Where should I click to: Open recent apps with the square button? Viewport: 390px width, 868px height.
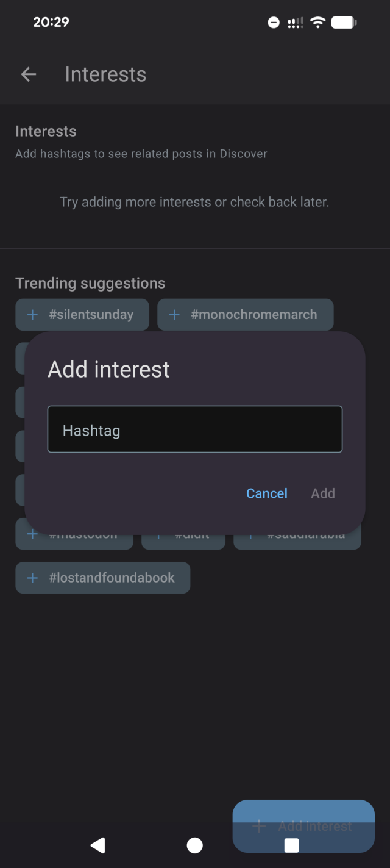tap(291, 845)
